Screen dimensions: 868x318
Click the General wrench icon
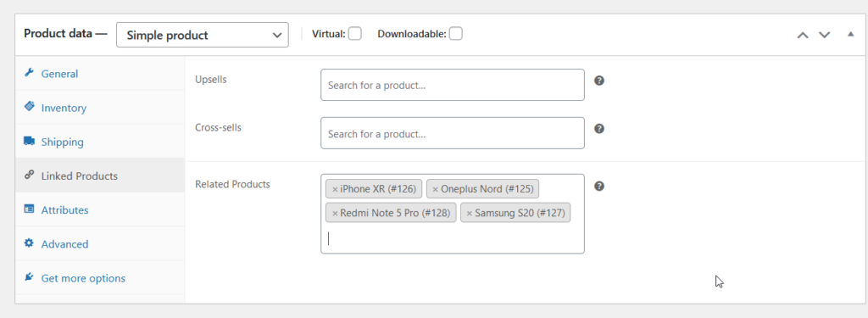(30, 73)
